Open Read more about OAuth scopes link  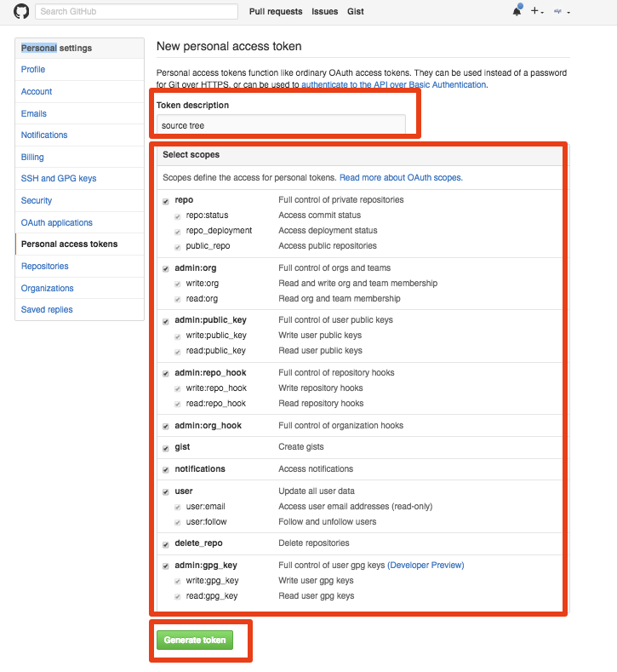pyautogui.click(x=400, y=178)
